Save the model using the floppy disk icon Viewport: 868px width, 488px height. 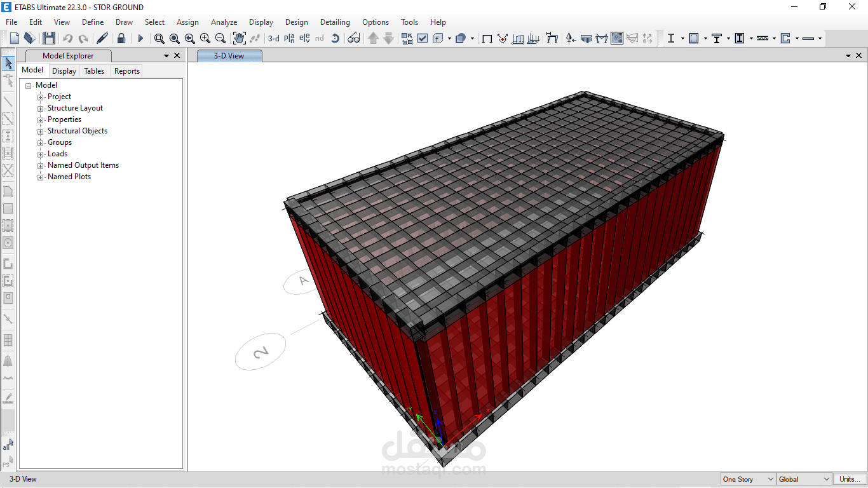click(x=49, y=38)
